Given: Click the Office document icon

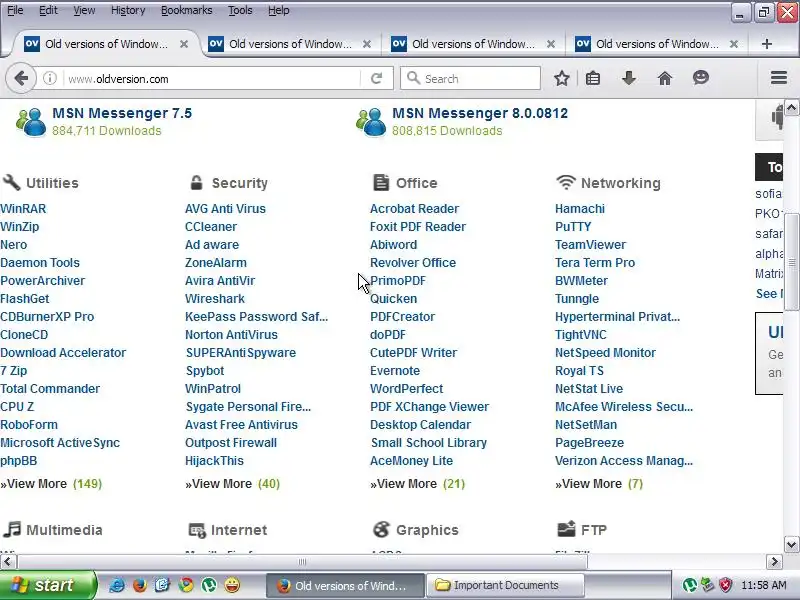Looking at the screenshot, I should coord(381,182).
